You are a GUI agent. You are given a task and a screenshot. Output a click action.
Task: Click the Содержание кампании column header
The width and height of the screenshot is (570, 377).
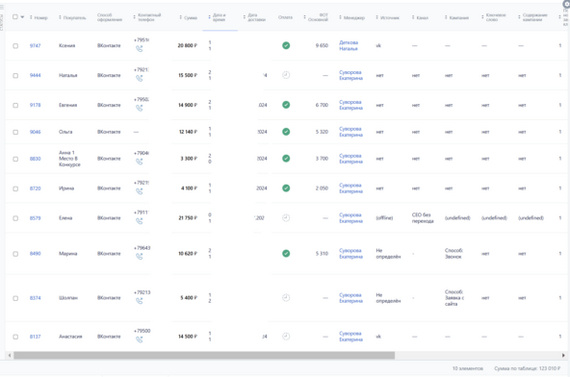535,17
